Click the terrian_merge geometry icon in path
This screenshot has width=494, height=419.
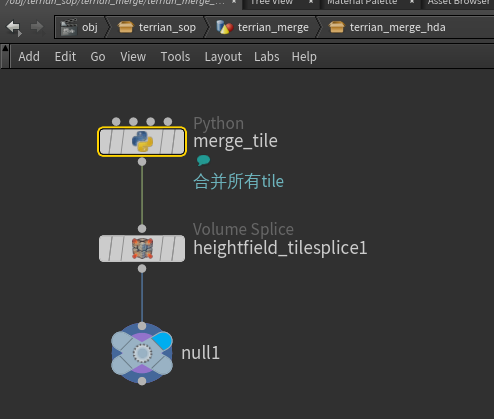tap(225, 27)
